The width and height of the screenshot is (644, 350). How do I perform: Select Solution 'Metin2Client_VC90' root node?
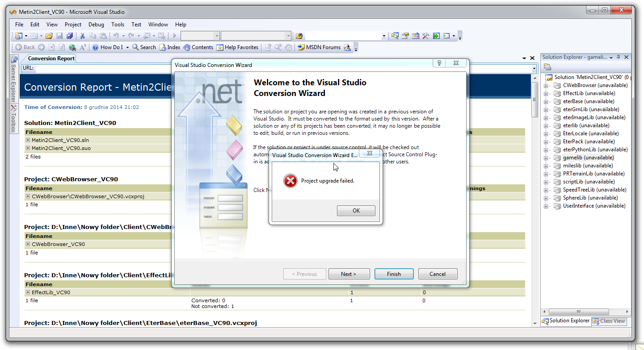[x=591, y=77]
